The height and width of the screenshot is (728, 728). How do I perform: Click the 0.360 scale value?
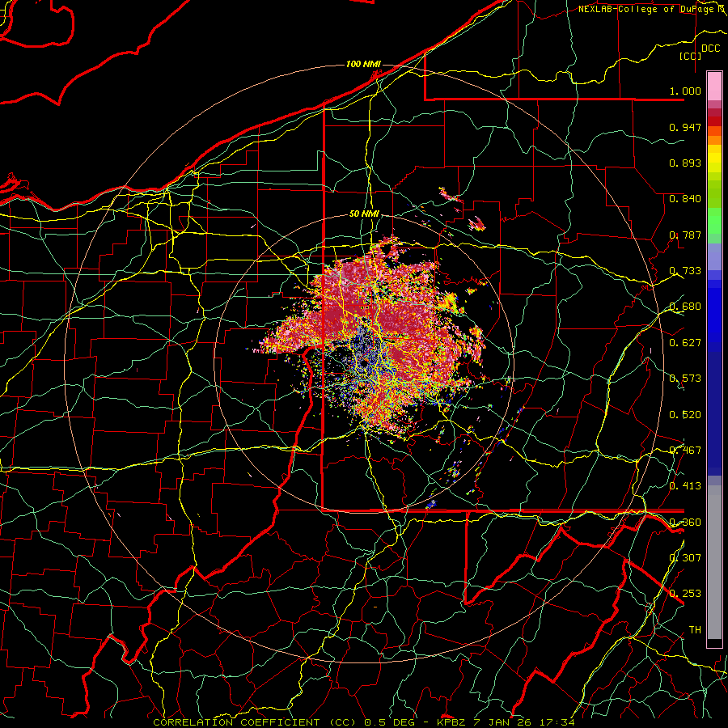[685, 522]
